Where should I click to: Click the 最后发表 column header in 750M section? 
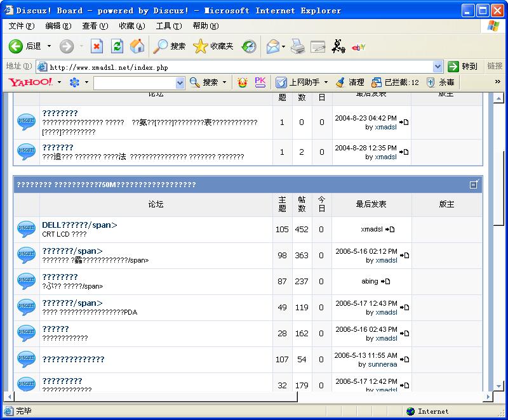(371, 204)
